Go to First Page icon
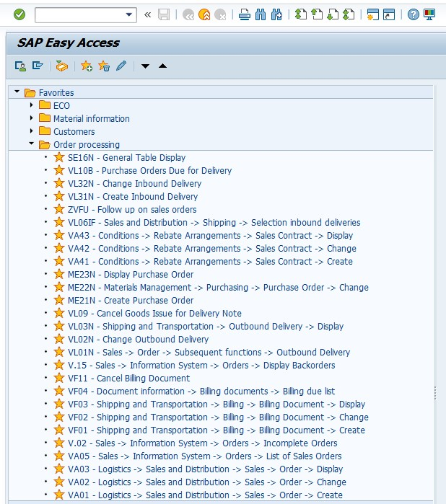The width and height of the screenshot is (446, 504). point(300,15)
